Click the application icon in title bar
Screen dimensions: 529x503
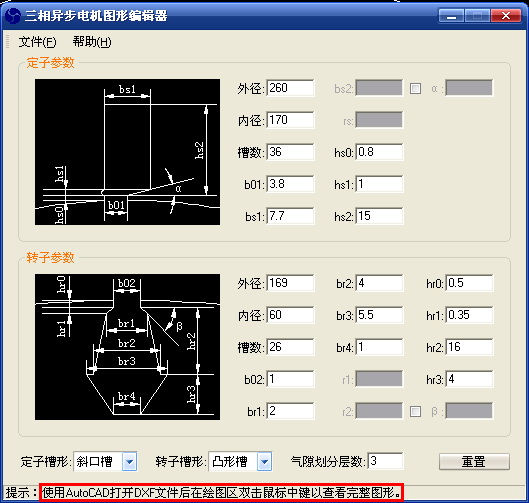point(13,16)
